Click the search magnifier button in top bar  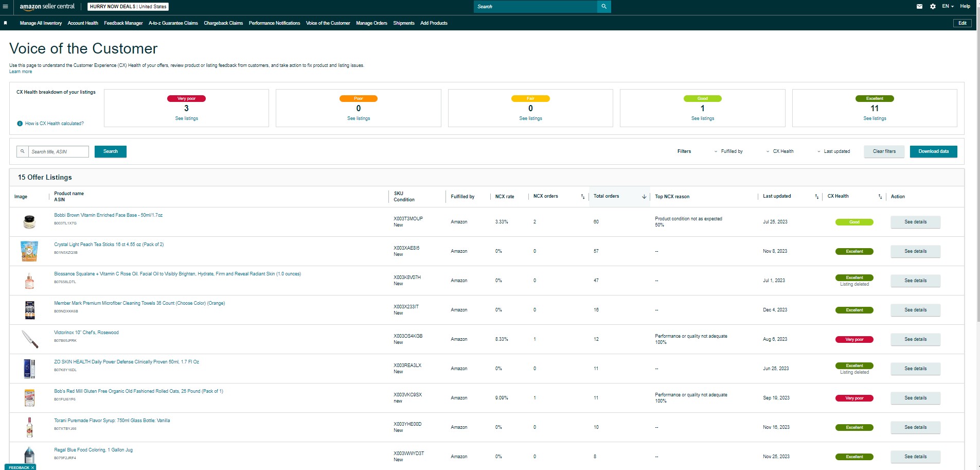pyautogui.click(x=604, y=7)
